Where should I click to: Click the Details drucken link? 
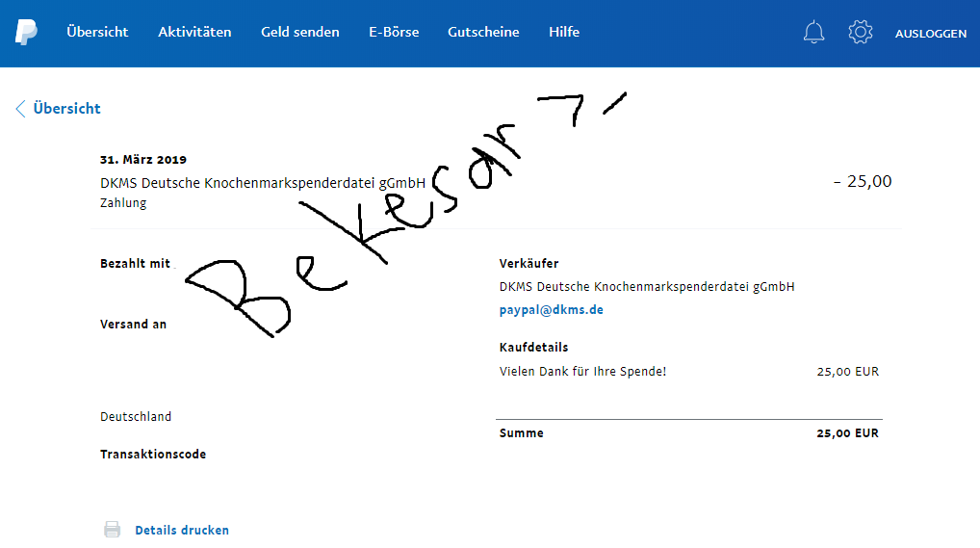182,530
